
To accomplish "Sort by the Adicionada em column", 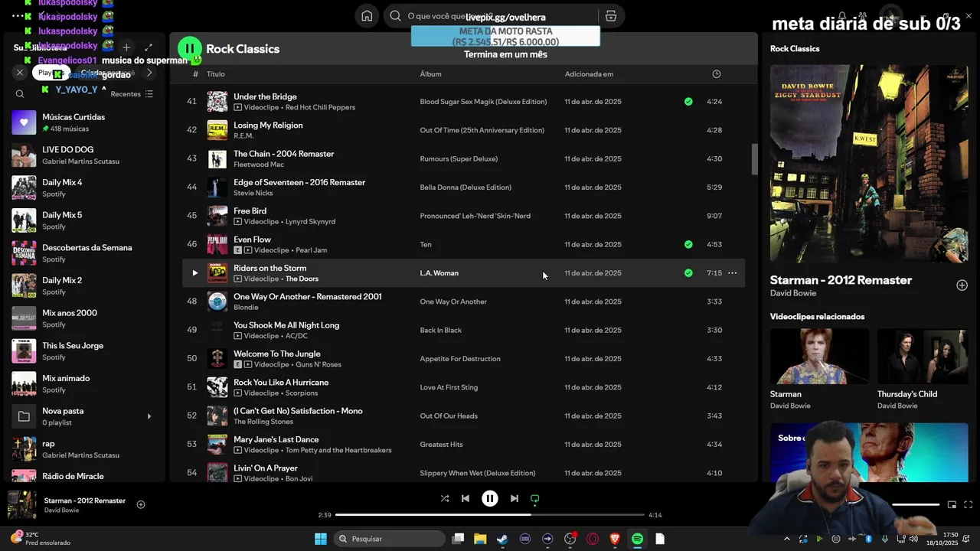I will (x=589, y=74).
